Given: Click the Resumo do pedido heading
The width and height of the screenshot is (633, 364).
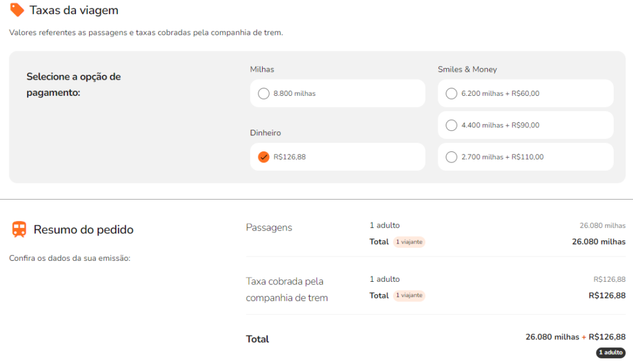Looking at the screenshot, I should [x=83, y=229].
